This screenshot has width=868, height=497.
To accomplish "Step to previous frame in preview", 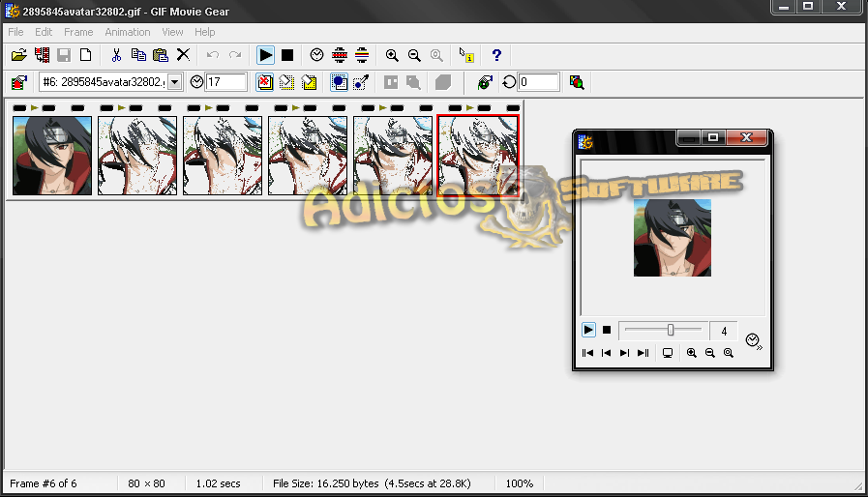I will pos(606,353).
